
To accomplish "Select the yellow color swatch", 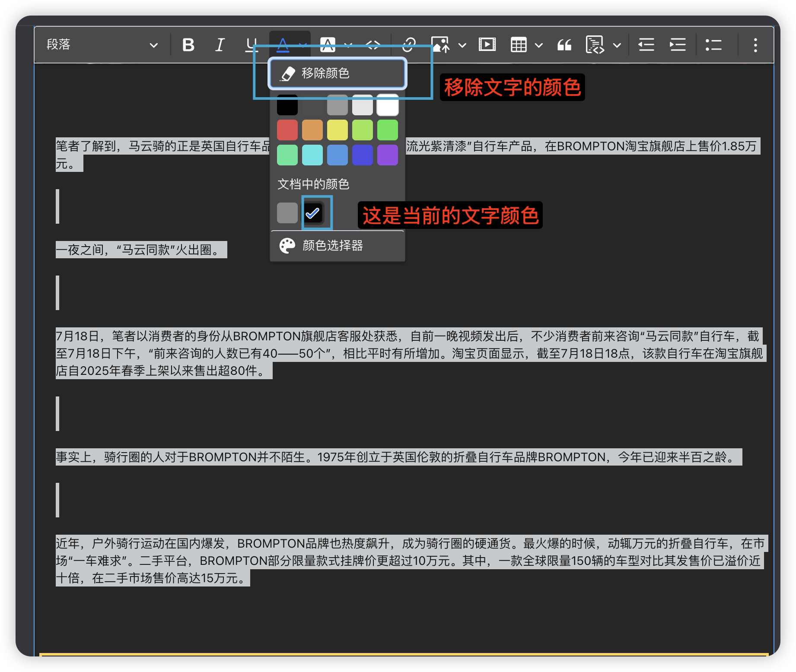I will (x=338, y=130).
